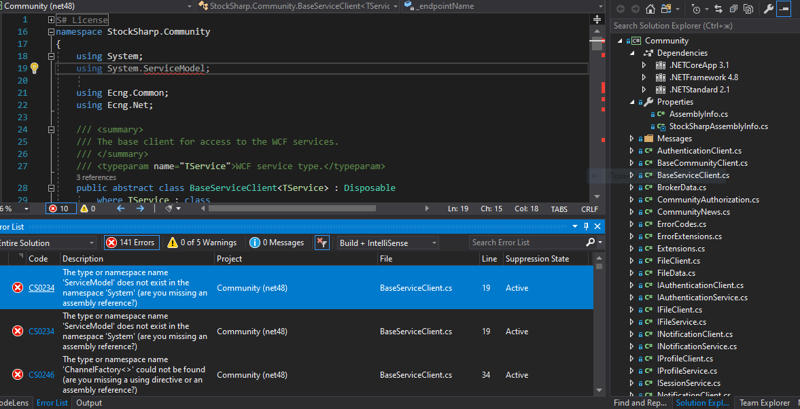Switch to the Team Explorer tab
800x409 pixels.
tap(764, 403)
